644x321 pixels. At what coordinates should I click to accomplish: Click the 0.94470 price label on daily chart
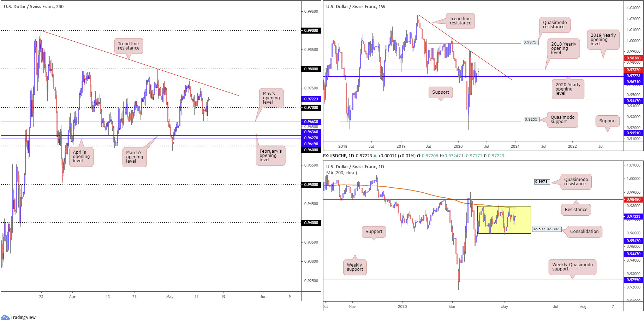(633, 254)
